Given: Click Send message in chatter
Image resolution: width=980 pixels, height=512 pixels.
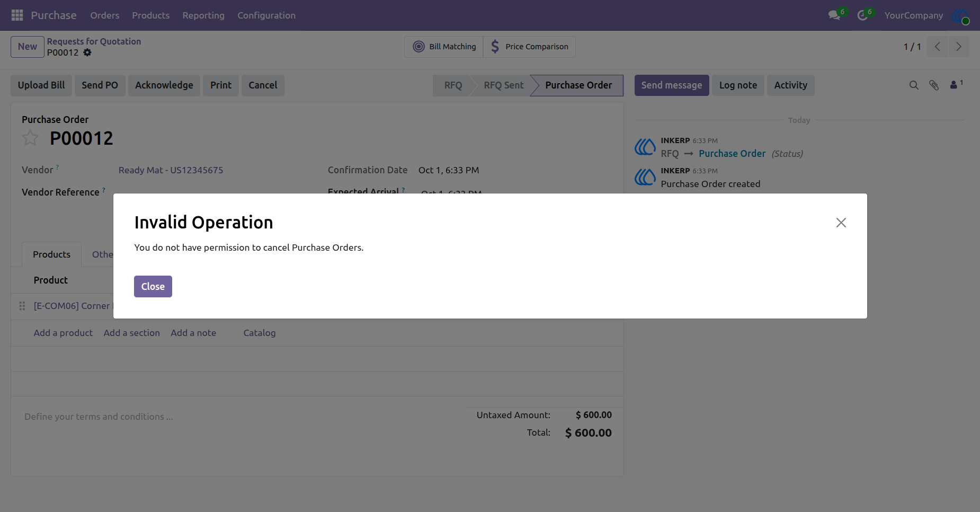Looking at the screenshot, I should pos(672,85).
